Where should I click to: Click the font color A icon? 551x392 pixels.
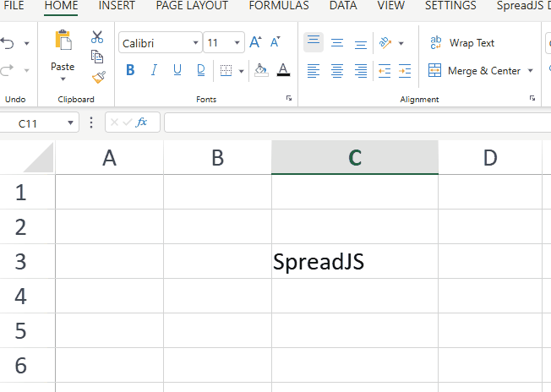[x=283, y=70]
